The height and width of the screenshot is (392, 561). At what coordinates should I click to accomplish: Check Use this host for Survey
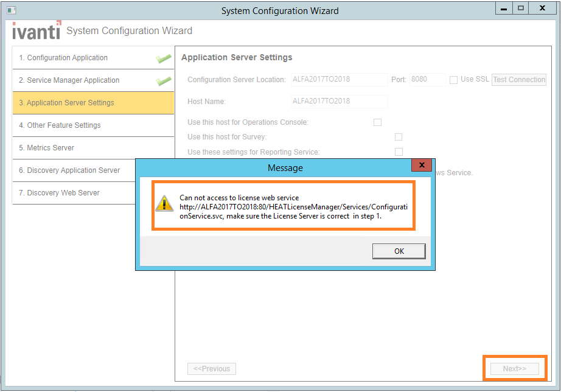399,137
